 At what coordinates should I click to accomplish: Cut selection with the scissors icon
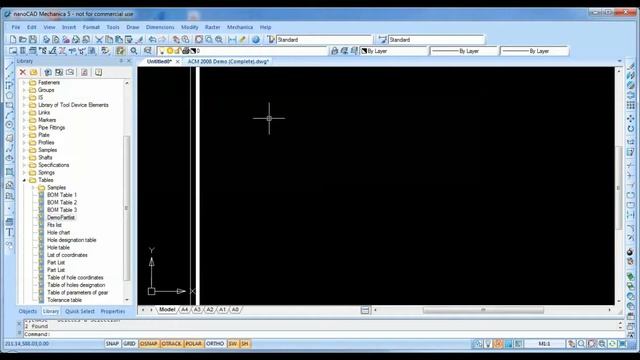(99, 40)
